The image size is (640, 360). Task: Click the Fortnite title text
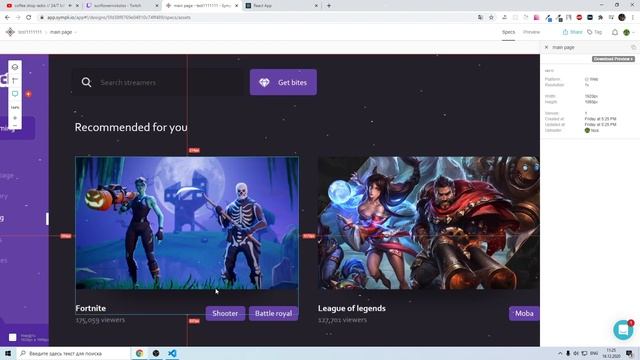91,308
